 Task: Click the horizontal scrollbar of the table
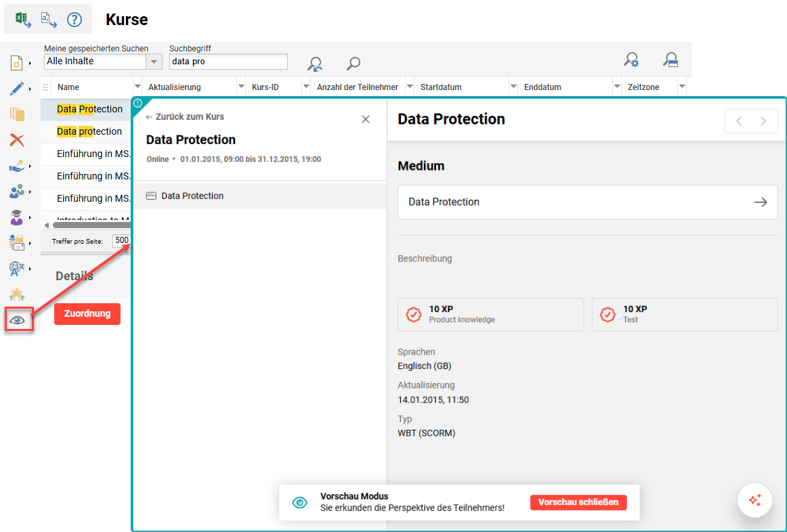point(89,225)
